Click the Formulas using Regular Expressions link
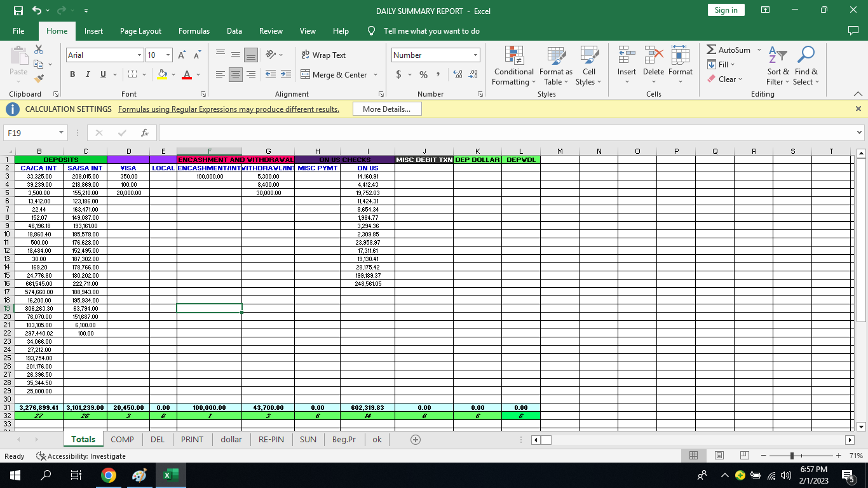Image resolution: width=868 pixels, height=488 pixels. [229, 109]
